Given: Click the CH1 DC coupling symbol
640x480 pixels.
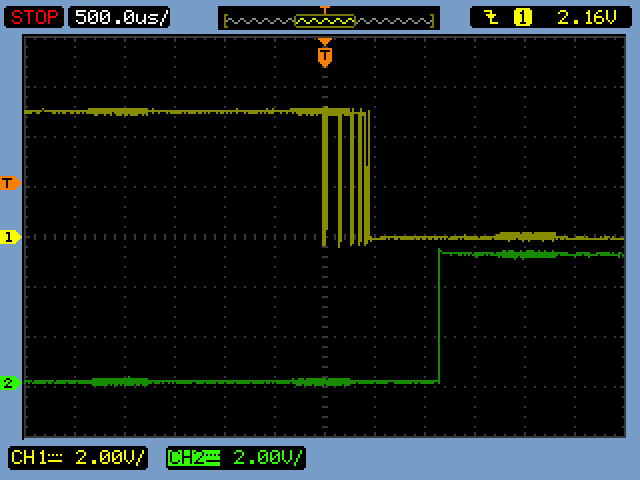Looking at the screenshot, I should pos(50,458).
